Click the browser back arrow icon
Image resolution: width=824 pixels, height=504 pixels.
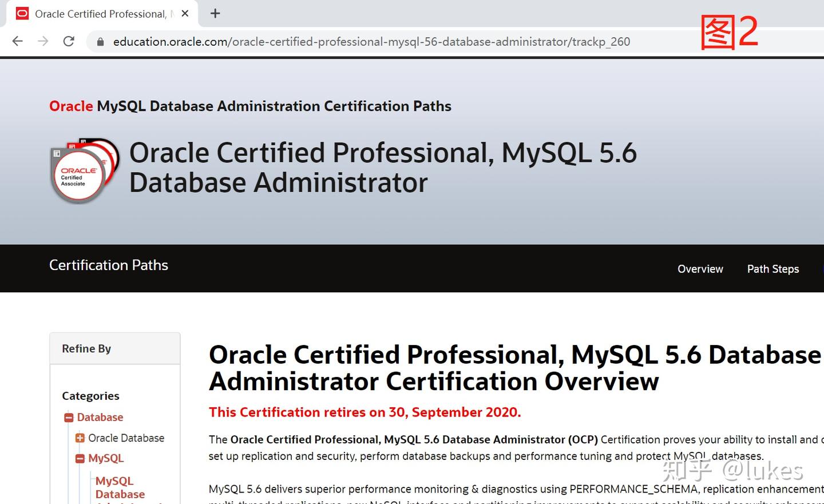click(x=17, y=41)
